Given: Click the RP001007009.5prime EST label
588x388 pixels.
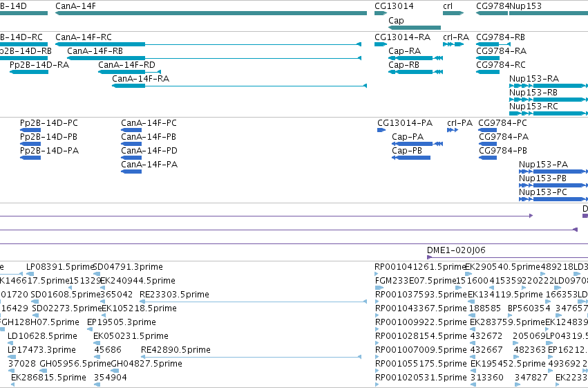Looking at the screenshot, I should (x=421, y=350).
